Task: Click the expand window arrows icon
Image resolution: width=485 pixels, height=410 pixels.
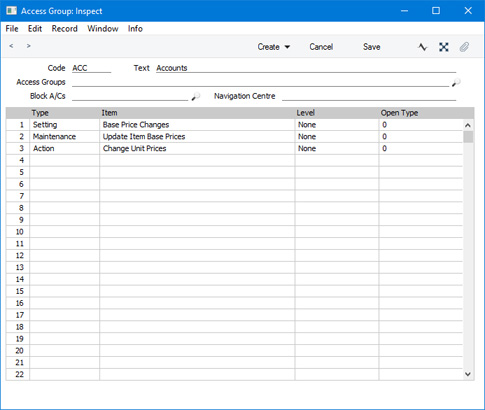Action: (x=444, y=47)
